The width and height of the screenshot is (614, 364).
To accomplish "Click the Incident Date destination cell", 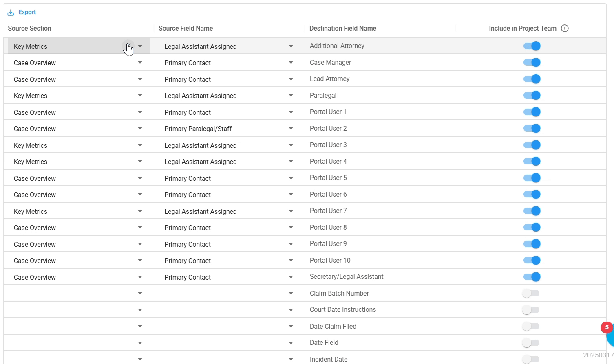I will 329,359.
